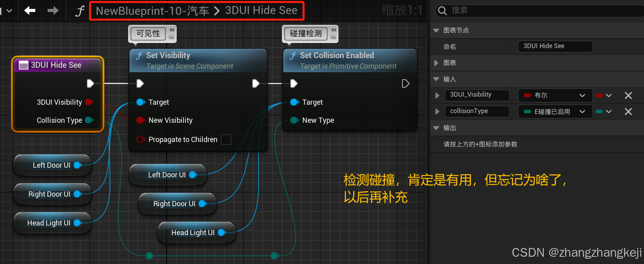This screenshot has width=644, height=264.
Task: Click the left-column Left Door UI output pin
Action: tap(78, 165)
